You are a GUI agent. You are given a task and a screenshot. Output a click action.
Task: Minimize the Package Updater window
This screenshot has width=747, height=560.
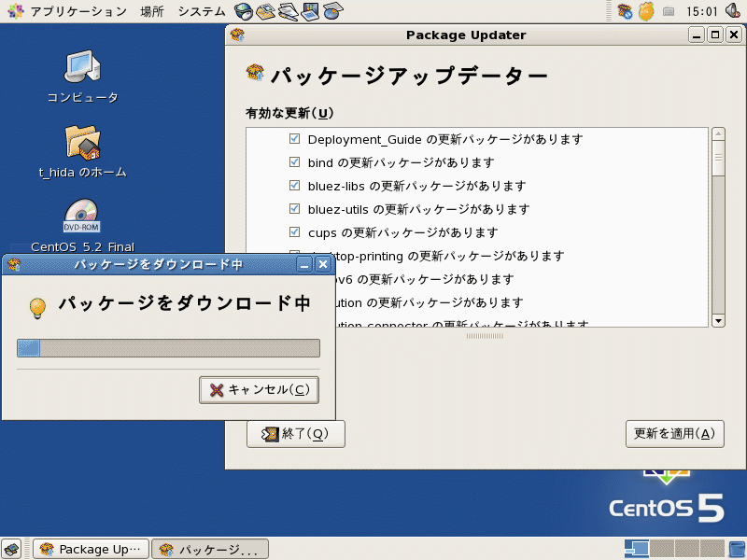[x=697, y=35]
